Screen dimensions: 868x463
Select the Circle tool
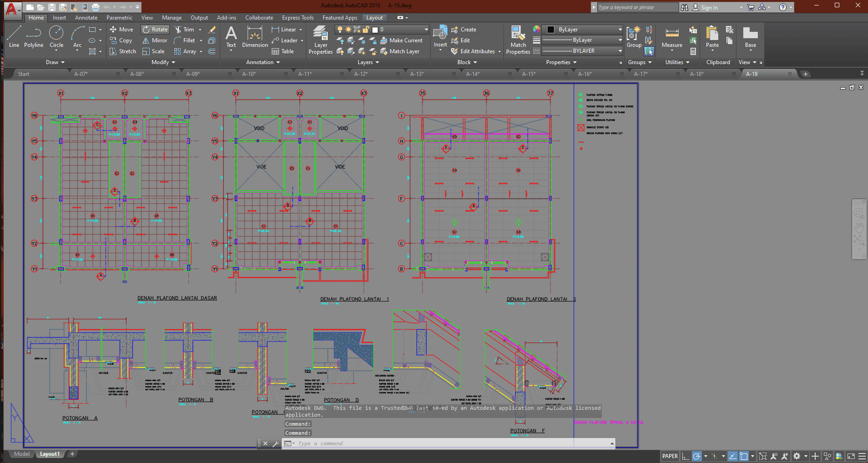[56, 36]
